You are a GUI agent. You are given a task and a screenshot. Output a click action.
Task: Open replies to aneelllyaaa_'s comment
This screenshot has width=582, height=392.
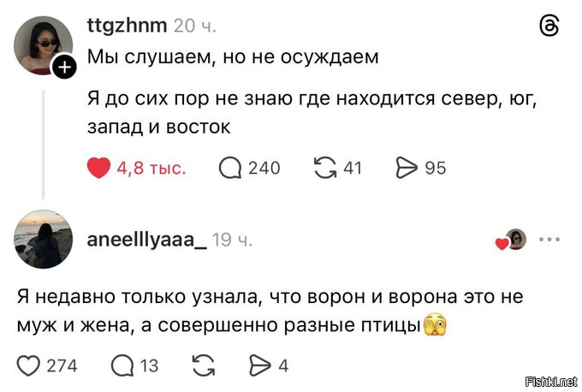click(123, 365)
